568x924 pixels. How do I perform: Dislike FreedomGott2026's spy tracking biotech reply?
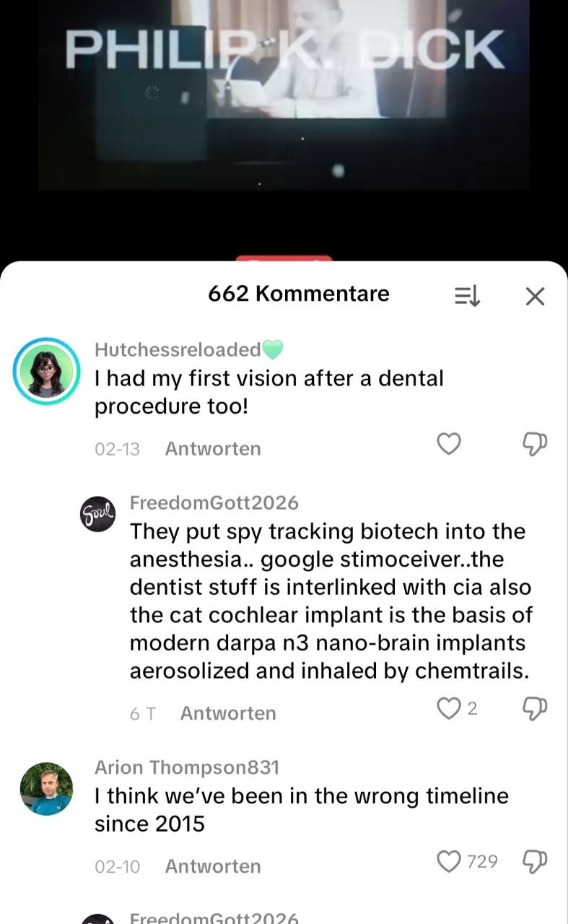point(535,708)
